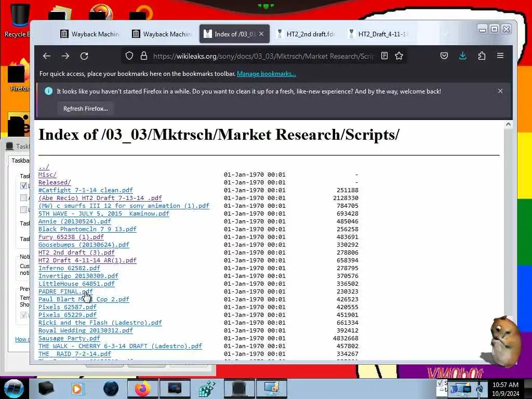This screenshot has height=399, width=532.
Task: Dismiss the Firefox refresh notification bar
Action: [500, 91]
